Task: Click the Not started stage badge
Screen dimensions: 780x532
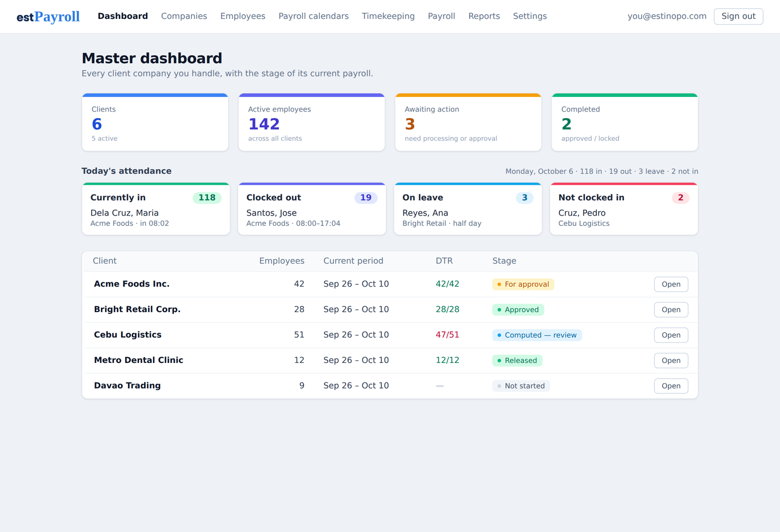Action: (x=521, y=386)
